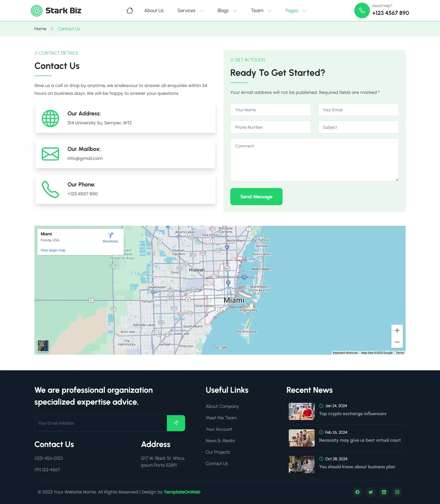
Task: Click the phone icon beside Our Phone
Action: coord(50,189)
